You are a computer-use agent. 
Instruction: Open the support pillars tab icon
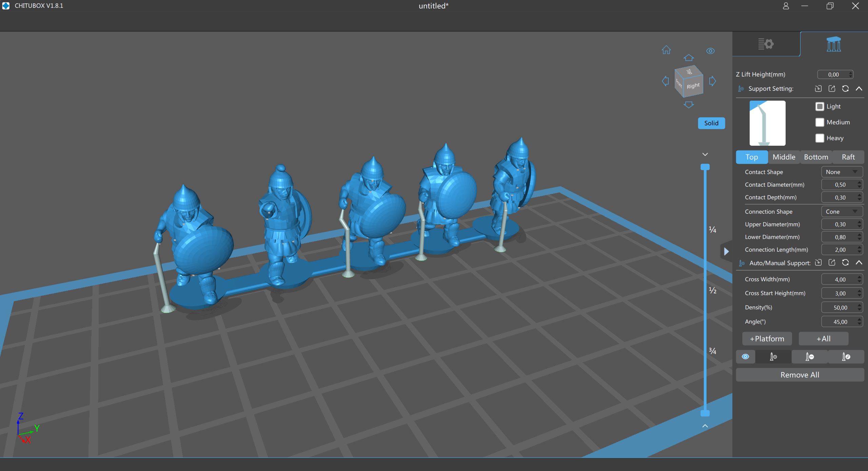(833, 44)
